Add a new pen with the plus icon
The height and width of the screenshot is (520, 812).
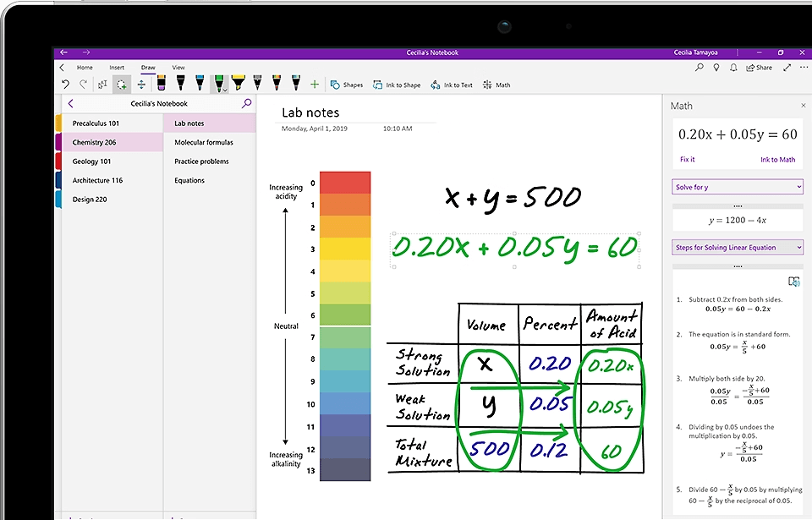[x=315, y=85]
